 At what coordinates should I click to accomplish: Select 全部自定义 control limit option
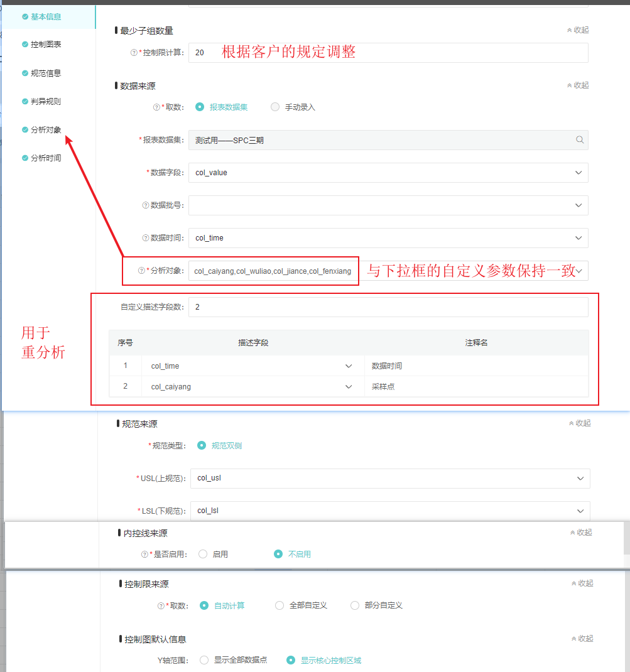tap(280, 605)
